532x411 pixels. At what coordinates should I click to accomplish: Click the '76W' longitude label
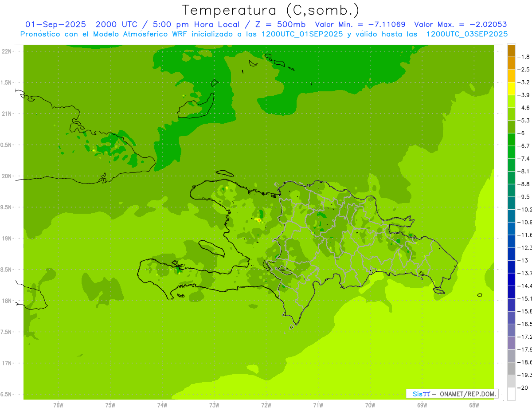tap(58, 405)
